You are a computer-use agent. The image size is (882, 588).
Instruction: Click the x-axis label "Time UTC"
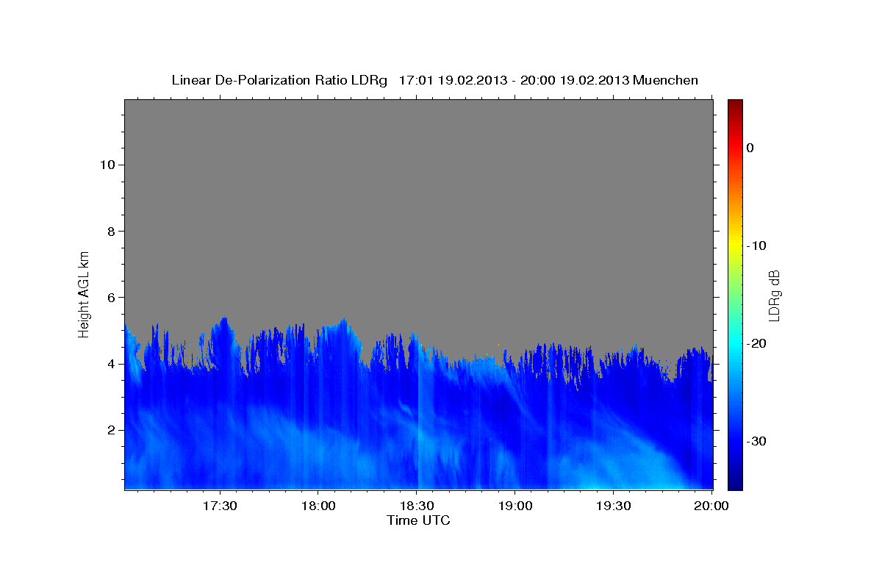[x=418, y=520]
